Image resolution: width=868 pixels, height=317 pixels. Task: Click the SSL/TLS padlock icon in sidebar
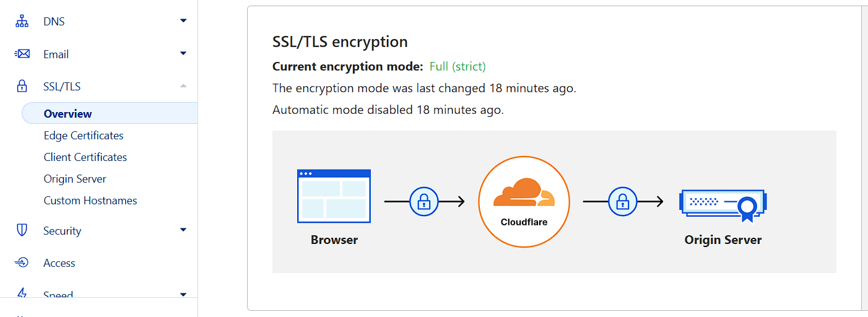click(22, 86)
